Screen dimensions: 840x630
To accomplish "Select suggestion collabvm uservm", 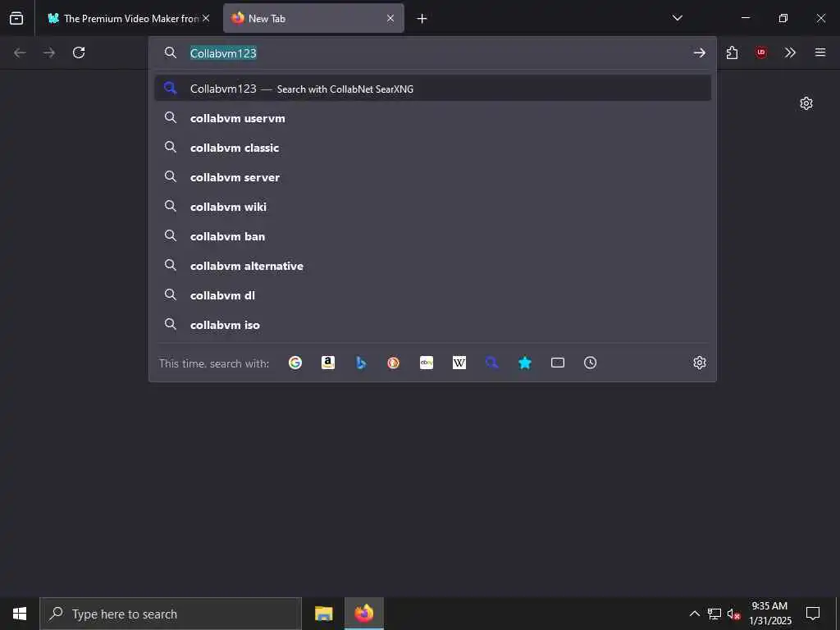I will pyautogui.click(x=432, y=118).
